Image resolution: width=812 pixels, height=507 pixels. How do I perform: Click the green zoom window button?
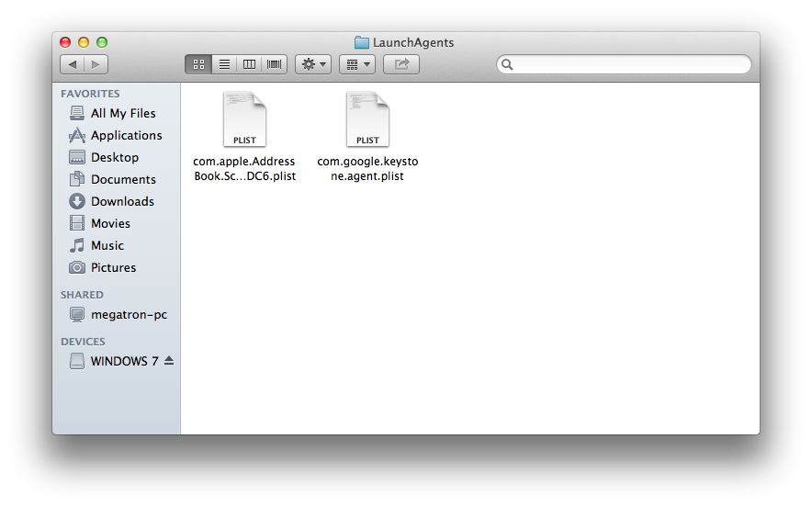[102, 42]
